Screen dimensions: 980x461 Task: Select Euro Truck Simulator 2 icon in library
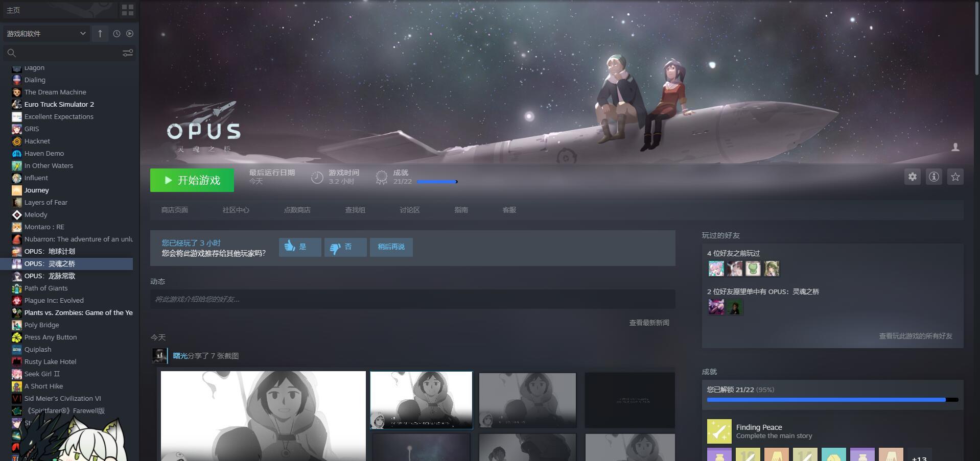point(17,104)
